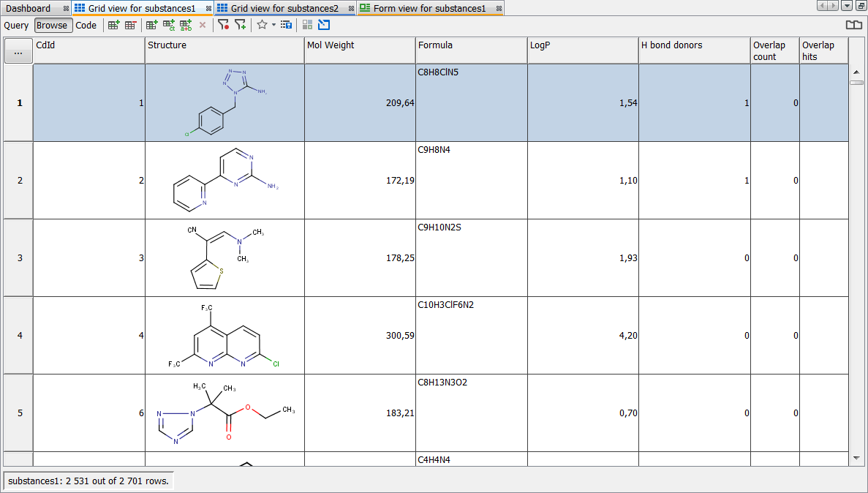Click the add row icon
The width and height of the screenshot is (868, 493).
click(114, 25)
